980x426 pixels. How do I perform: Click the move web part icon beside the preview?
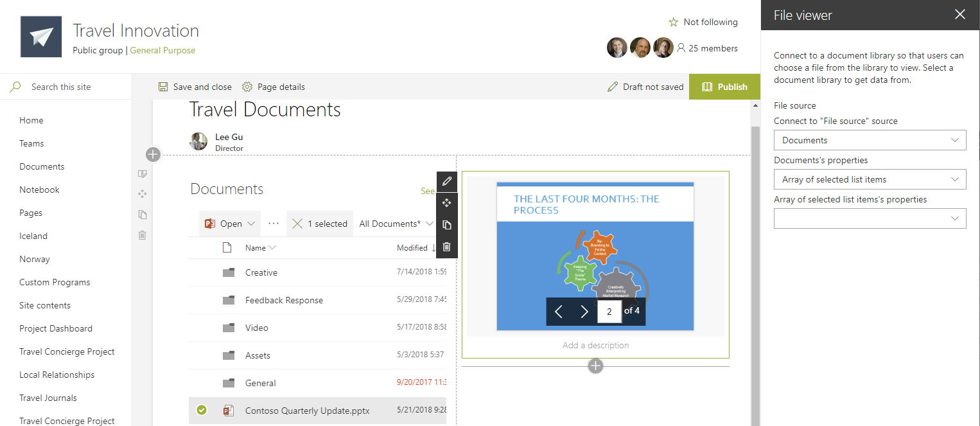click(446, 203)
